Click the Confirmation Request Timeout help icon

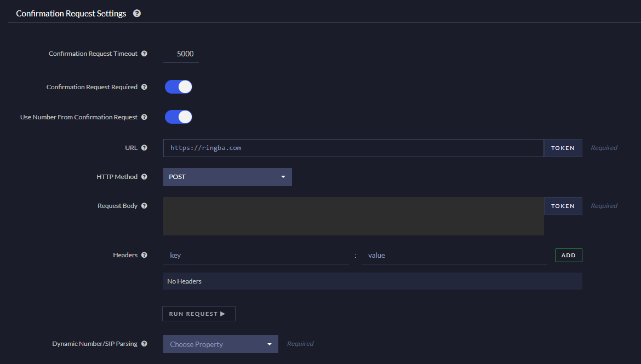point(144,53)
